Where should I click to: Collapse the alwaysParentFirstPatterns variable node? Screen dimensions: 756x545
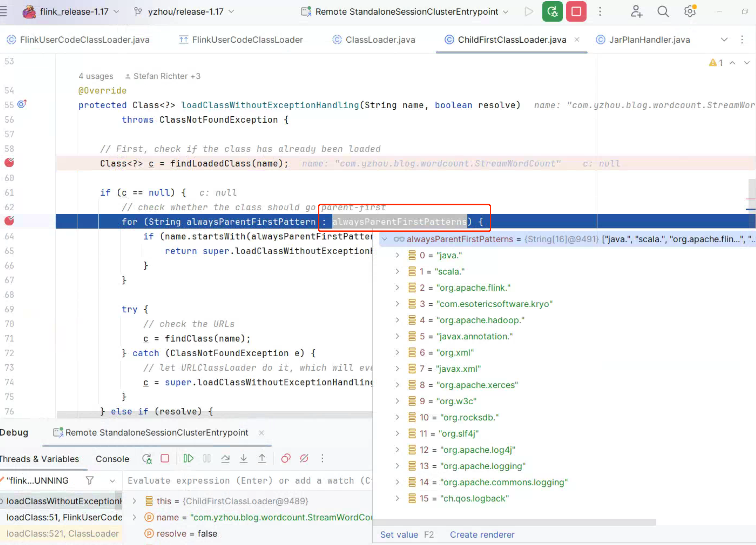(385, 239)
